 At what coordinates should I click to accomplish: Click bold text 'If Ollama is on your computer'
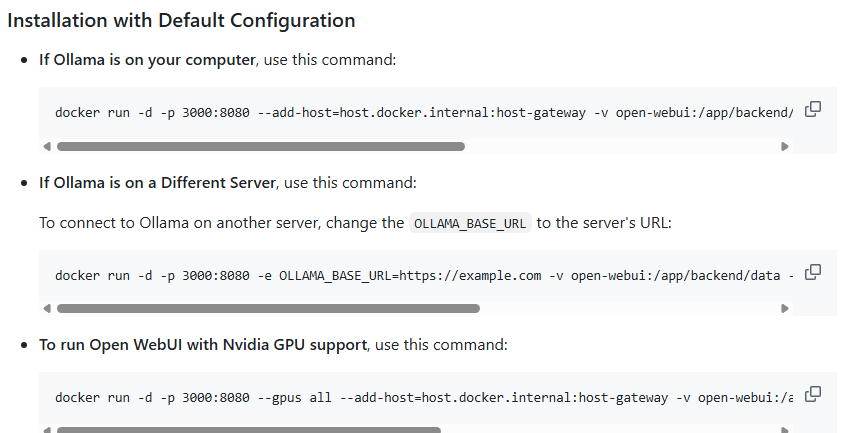(x=147, y=60)
